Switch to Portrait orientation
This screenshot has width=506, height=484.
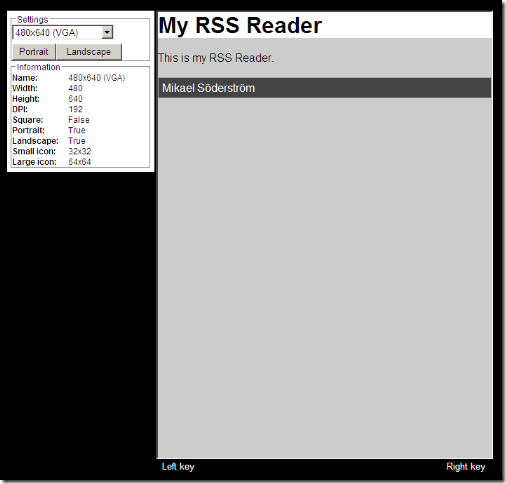(34, 52)
